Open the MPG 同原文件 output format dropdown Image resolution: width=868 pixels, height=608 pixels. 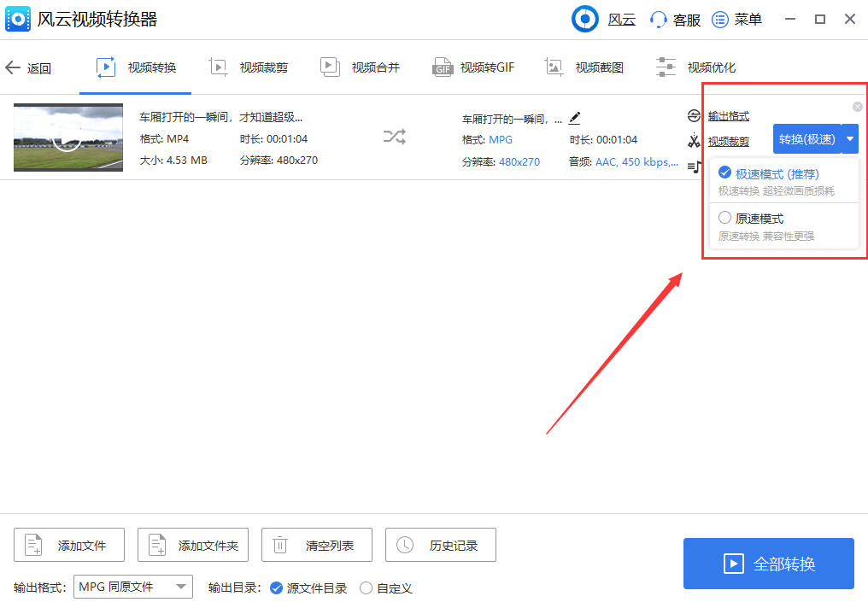(132, 588)
